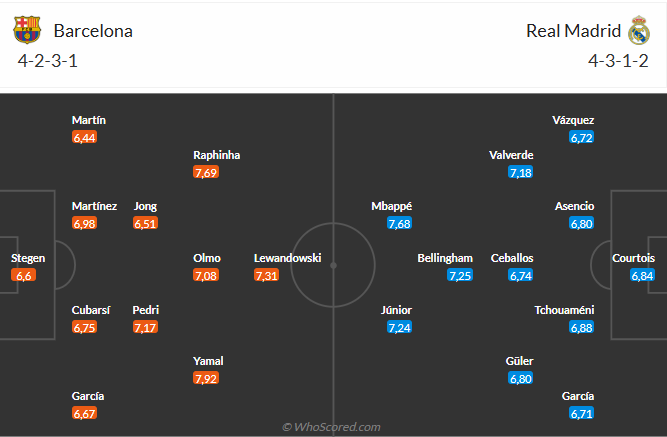Select Yamal's 7,92 rating badge

[206, 378]
